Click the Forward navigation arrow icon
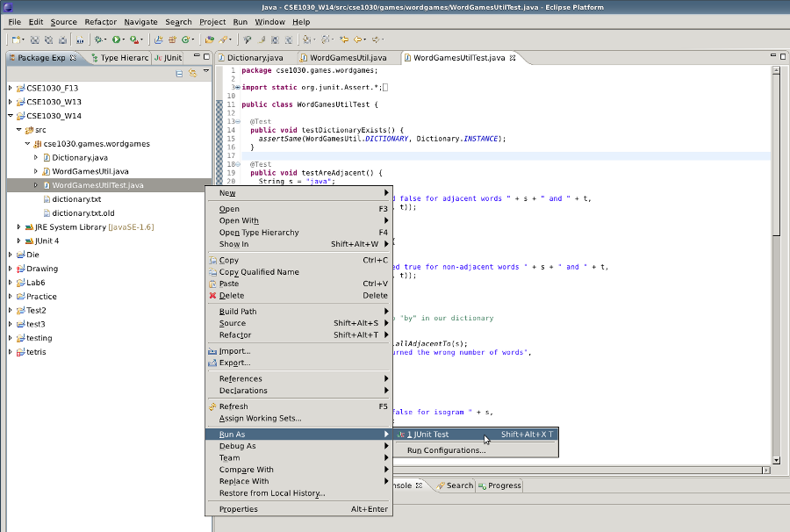The width and height of the screenshot is (790, 532). (376, 40)
